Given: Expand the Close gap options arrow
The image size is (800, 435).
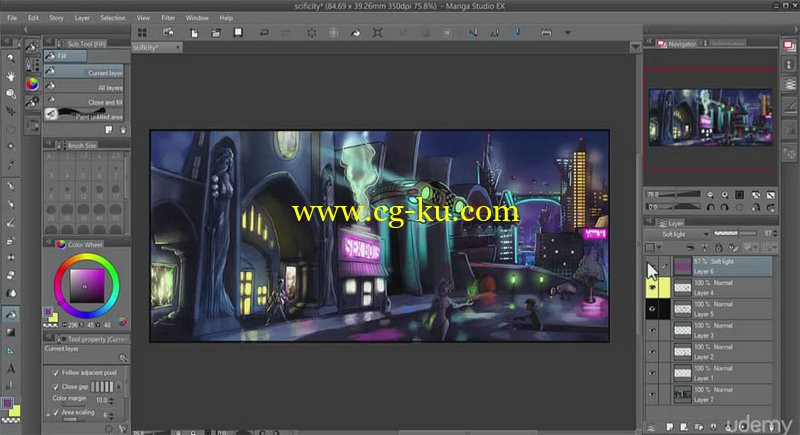Looking at the screenshot, I should coord(119,387).
